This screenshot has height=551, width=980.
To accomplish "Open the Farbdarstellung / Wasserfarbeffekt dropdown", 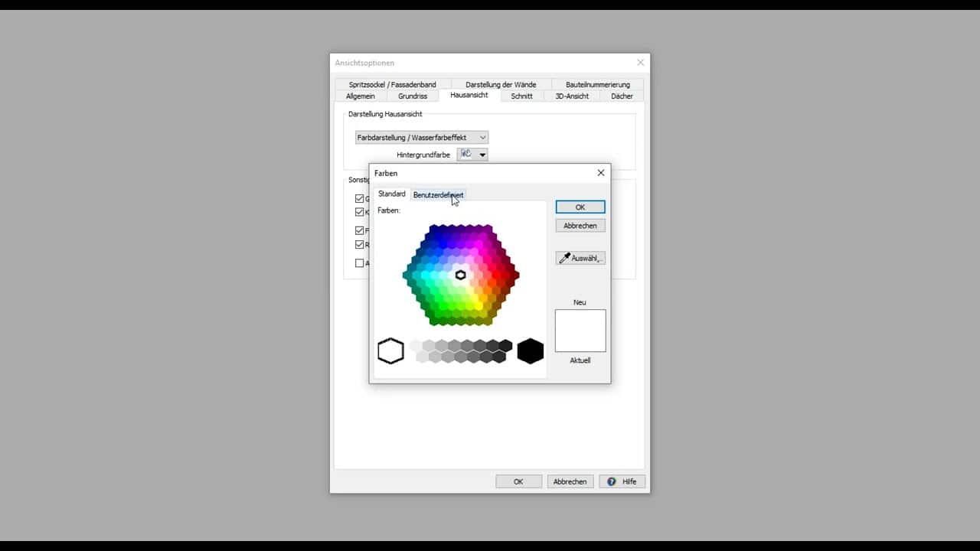I will click(x=422, y=138).
